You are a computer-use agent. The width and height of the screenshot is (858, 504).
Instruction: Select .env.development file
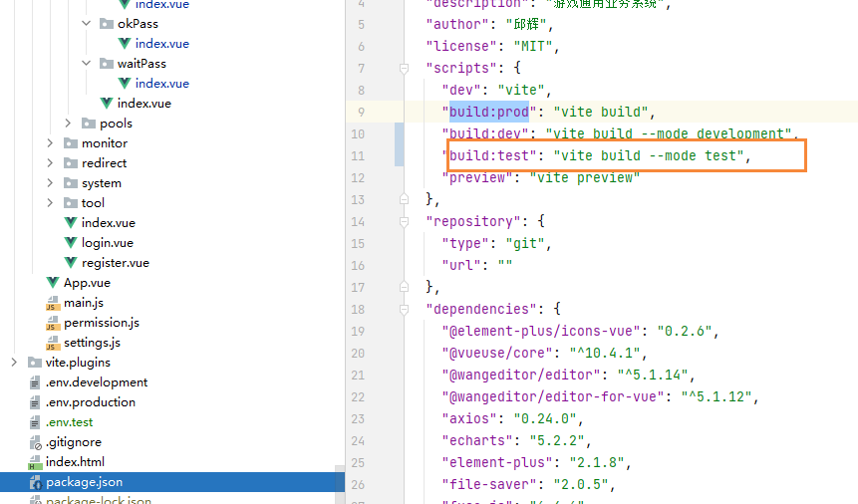click(x=97, y=382)
